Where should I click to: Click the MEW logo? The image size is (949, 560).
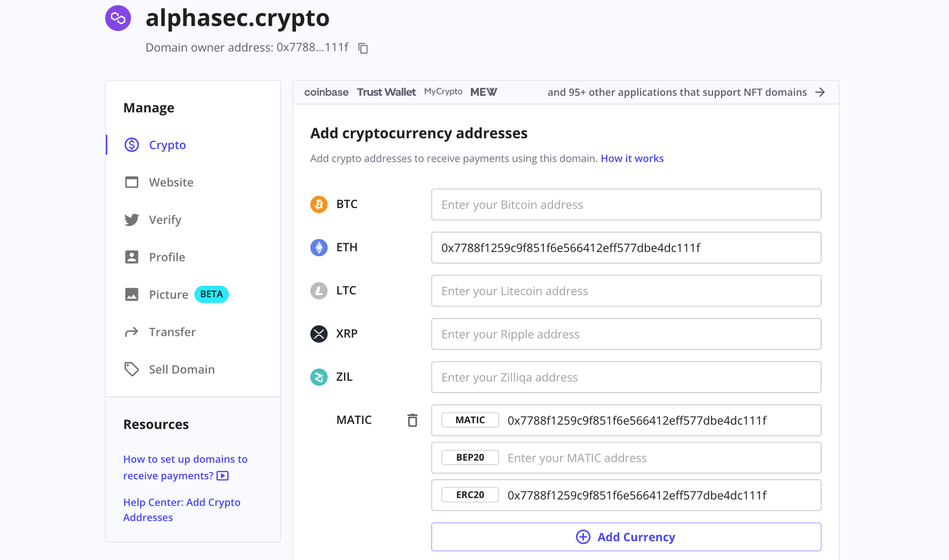[x=484, y=92]
